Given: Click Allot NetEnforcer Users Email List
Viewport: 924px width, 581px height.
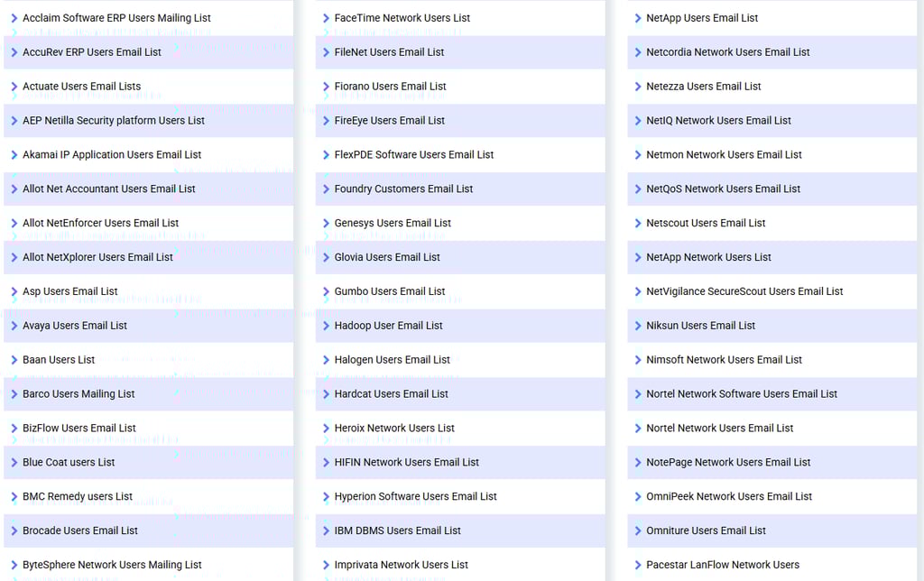Looking at the screenshot, I should coord(101,224).
